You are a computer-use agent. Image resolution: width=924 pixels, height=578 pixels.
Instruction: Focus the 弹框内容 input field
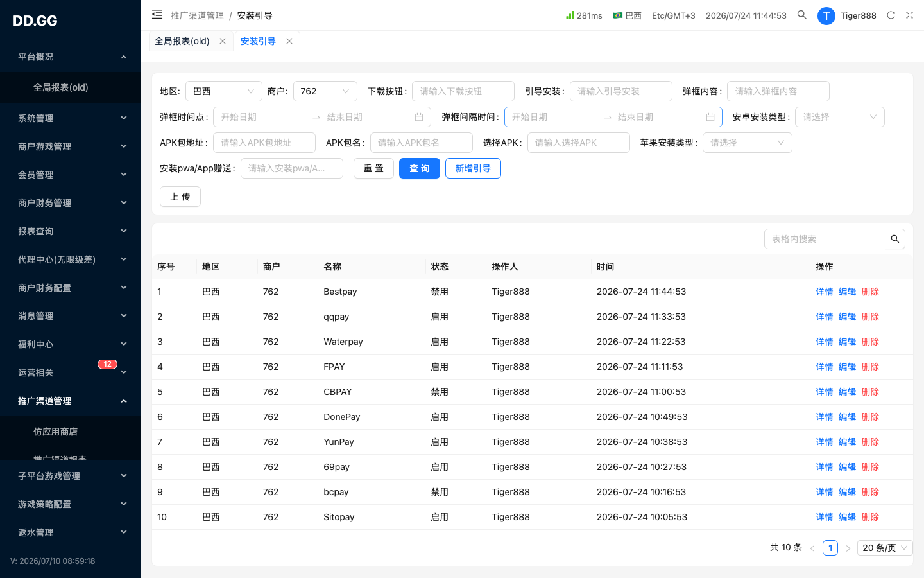click(x=778, y=91)
